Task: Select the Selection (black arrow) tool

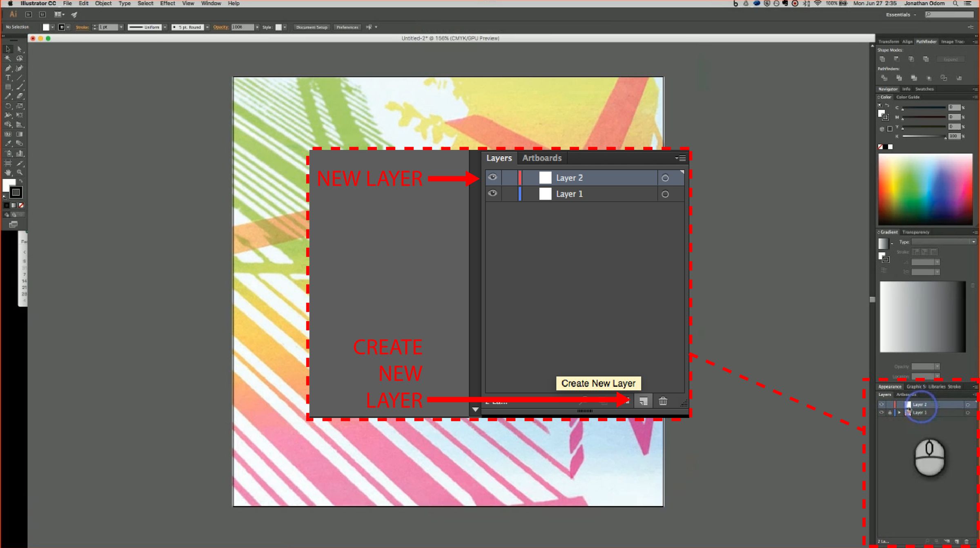Action: (8, 49)
